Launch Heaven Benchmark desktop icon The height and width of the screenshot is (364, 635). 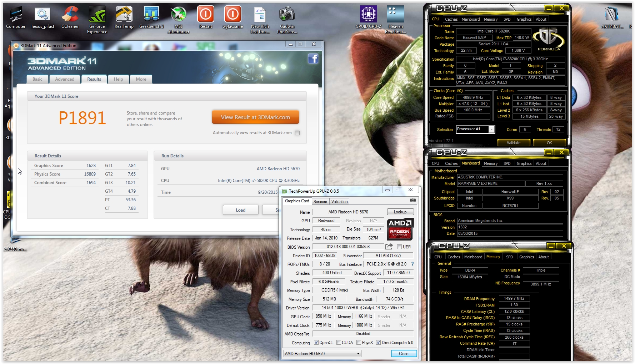(396, 20)
